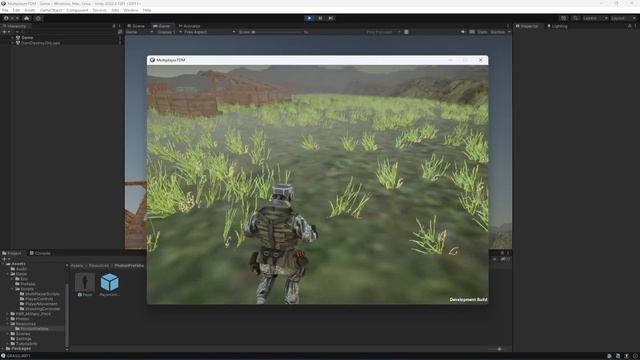Screen dimensions: 640x360
Task: Open the Edit menu
Action: [x=16, y=10]
